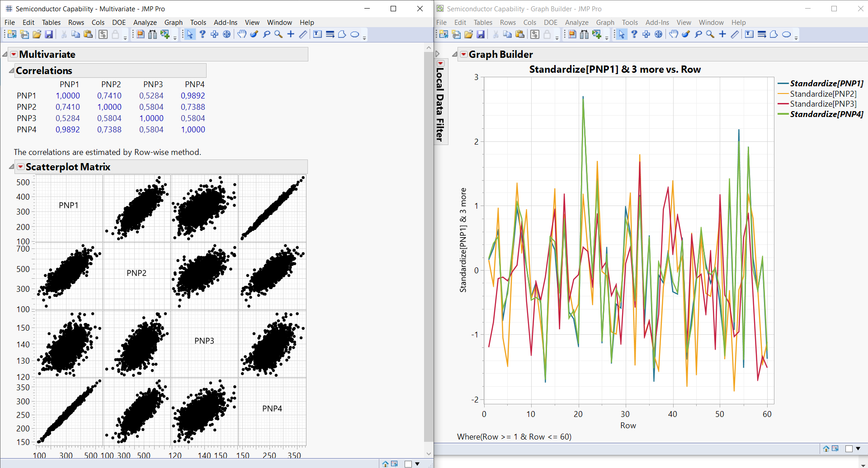Click the New Data Table icon
Screen dimensions: 868x468
(11, 34)
